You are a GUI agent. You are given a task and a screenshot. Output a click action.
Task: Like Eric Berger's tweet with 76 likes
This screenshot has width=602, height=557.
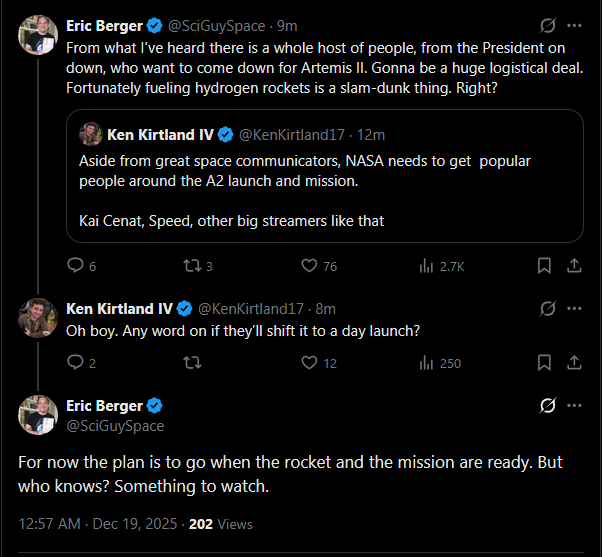(x=309, y=266)
